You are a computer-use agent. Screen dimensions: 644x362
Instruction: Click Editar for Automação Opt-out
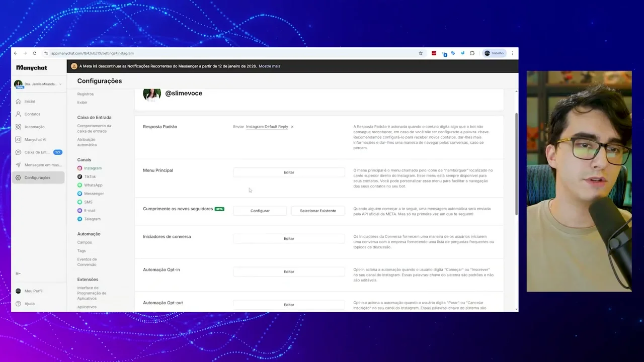[289, 305]
